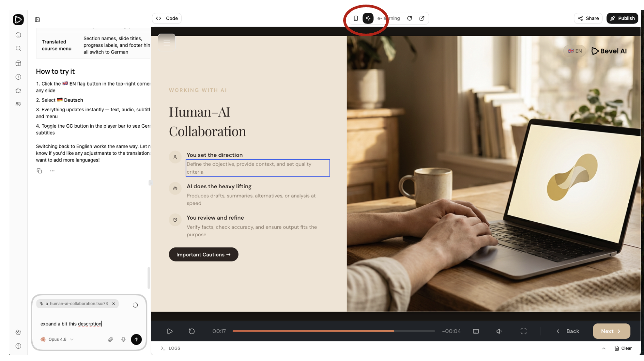The height and width of the screenshot is (361, 644).
Task: Remove the human-ai-collaboration.tsx:73 reference chip
Action: [114, 304]
